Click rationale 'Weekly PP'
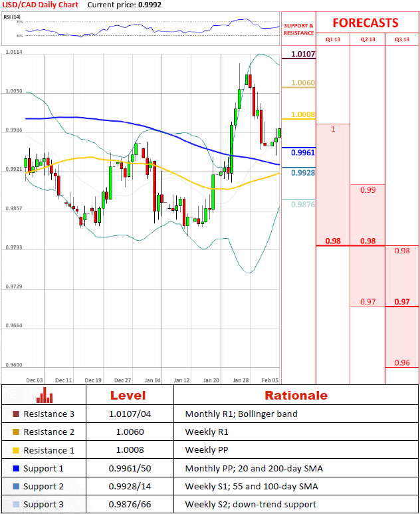This screenshot has height=514, width=420. coord(207,450)
